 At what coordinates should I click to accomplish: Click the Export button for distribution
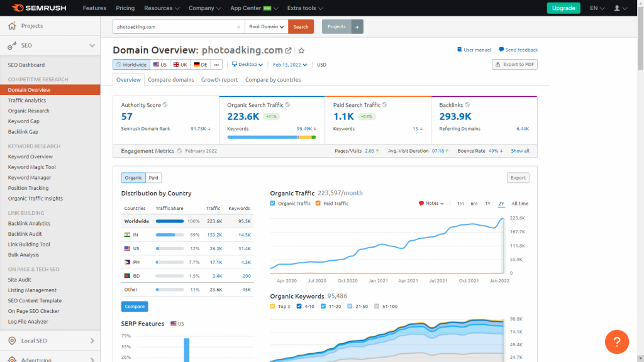click(518, 178)
